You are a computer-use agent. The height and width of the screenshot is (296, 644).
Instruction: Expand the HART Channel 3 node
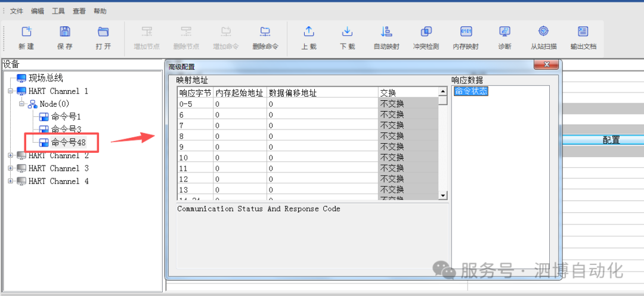point(11,168)
